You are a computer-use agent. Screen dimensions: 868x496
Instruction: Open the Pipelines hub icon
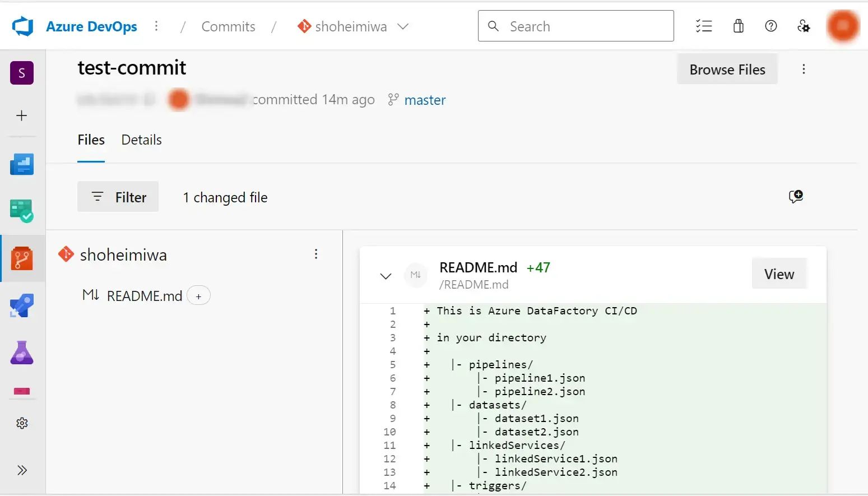click(x=22, y=305)
